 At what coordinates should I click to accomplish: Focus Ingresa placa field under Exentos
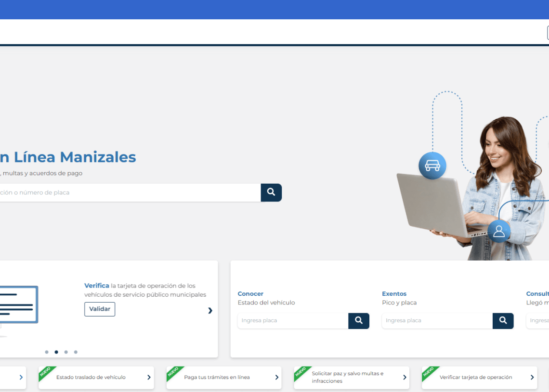(x=437, y=321)
